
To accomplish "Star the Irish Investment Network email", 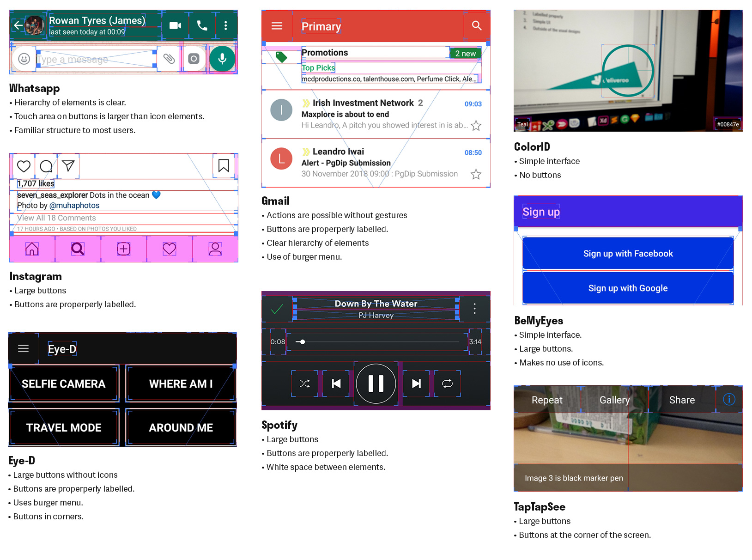I will click(476, 126).
